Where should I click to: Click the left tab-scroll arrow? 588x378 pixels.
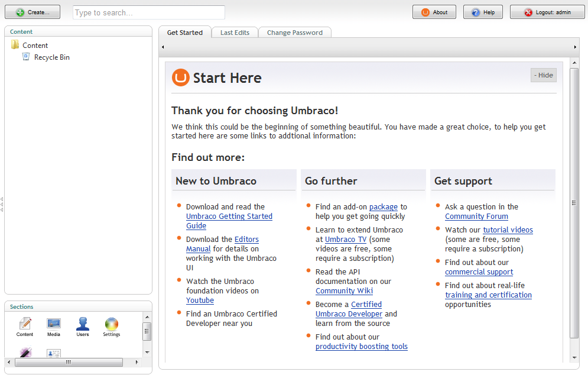click(x=163, y=47)
